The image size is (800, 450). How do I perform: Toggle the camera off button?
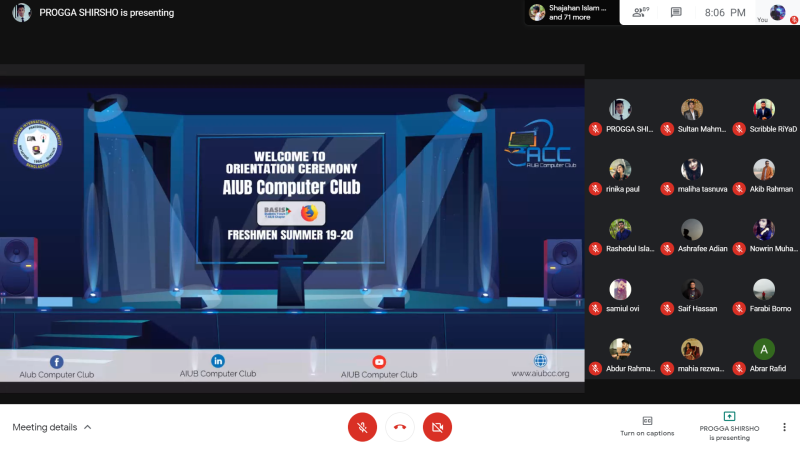pyautogui.click(x=437, y=427)
